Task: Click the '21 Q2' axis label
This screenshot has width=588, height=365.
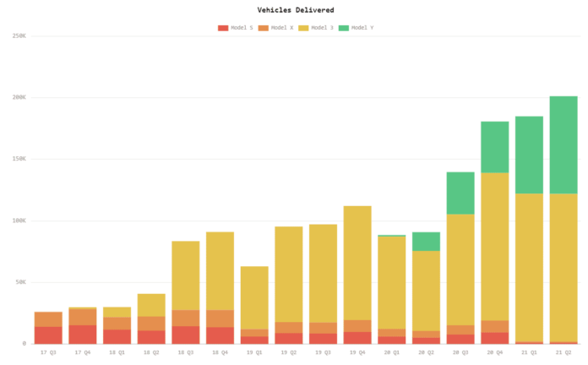Action: pos(563,352)
